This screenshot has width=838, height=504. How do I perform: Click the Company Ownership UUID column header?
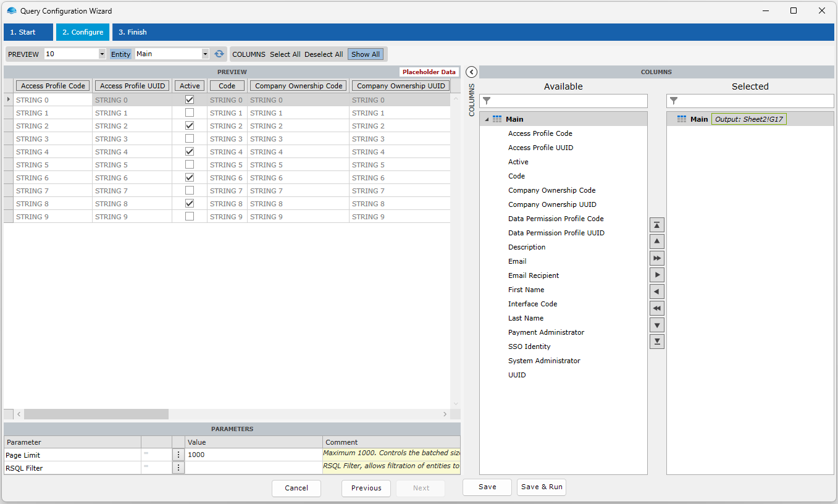click(401, 86)
